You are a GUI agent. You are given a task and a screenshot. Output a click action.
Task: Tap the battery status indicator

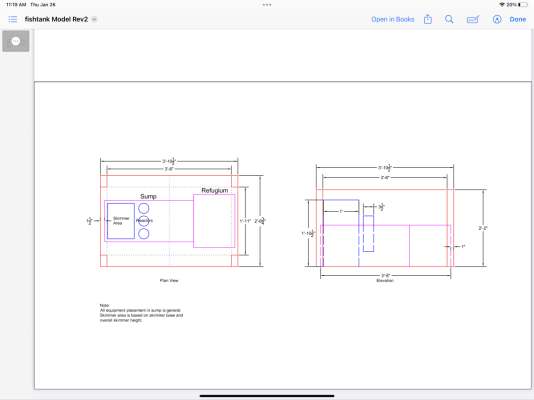[523, 5]
